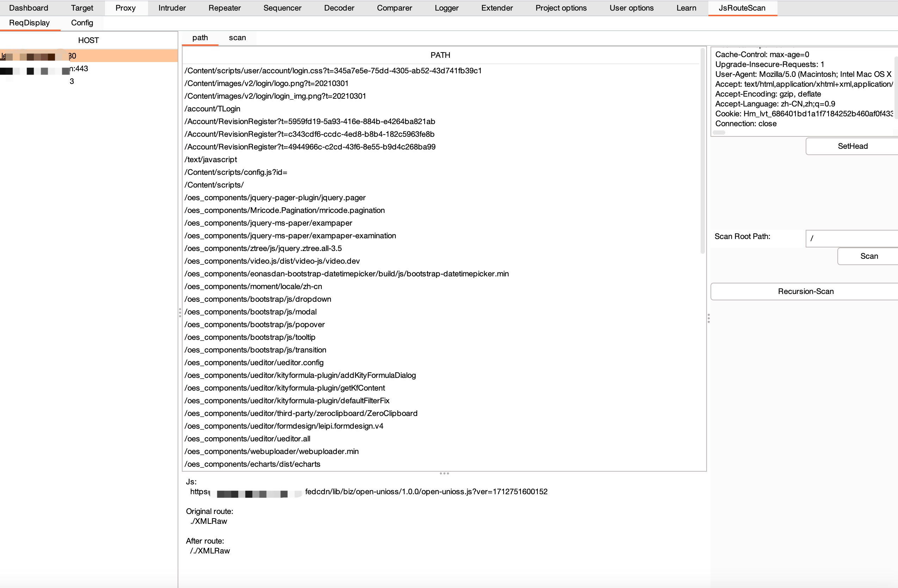Click the PATH column header
Viewport: 898px width, 588px height.
pyautogui.click(x=440, y=55)
